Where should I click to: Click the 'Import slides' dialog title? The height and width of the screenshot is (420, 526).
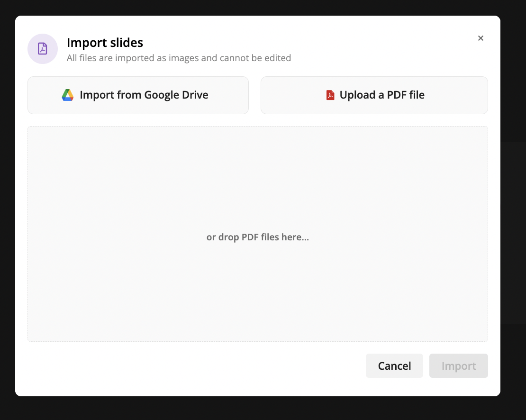105,43
